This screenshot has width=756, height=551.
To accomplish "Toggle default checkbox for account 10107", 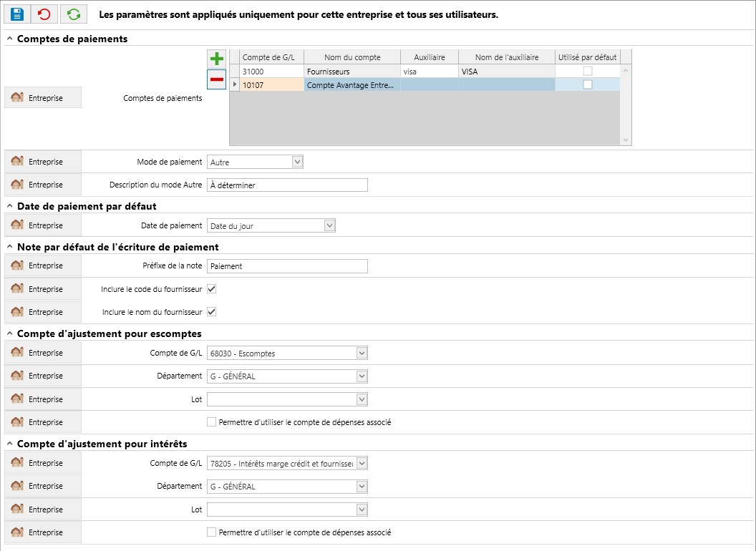I will (587, 84).
